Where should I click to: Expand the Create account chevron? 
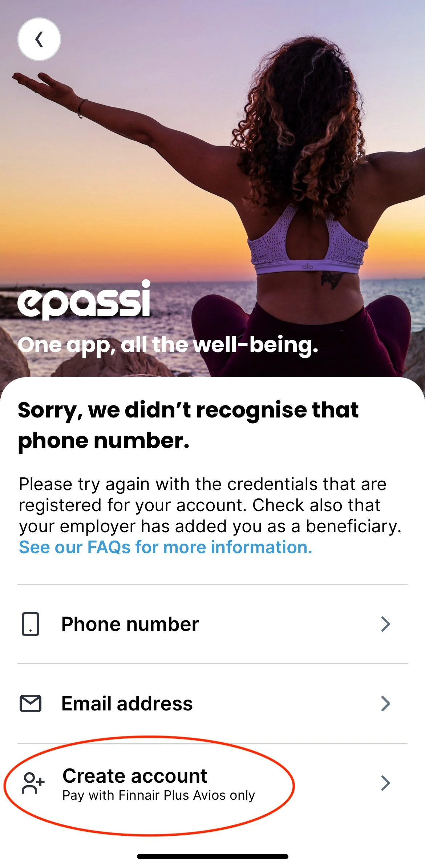point(385,783)
